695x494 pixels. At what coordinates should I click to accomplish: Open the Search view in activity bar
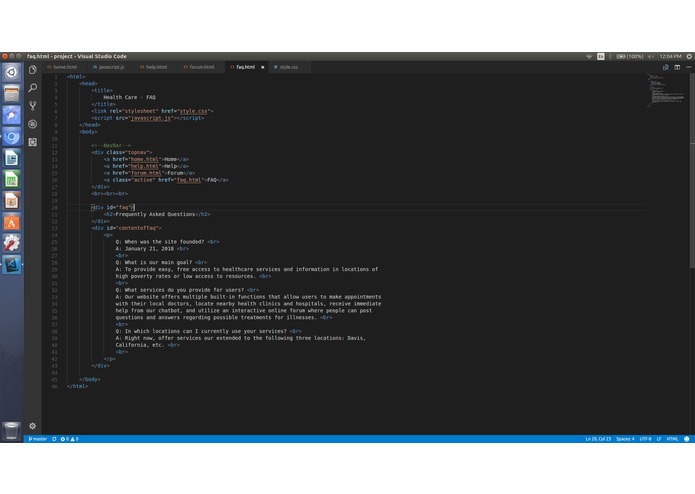pos(32,88)
